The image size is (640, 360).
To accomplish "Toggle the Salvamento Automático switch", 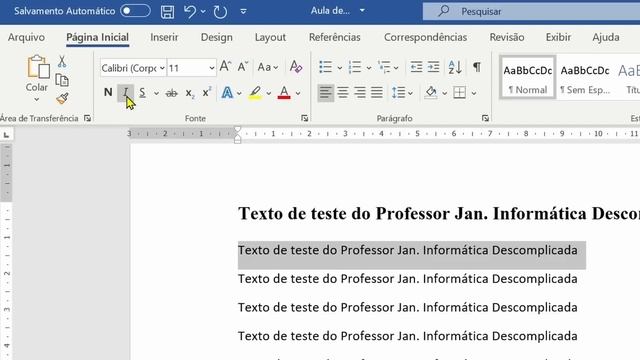I will (x=135, y=11).
